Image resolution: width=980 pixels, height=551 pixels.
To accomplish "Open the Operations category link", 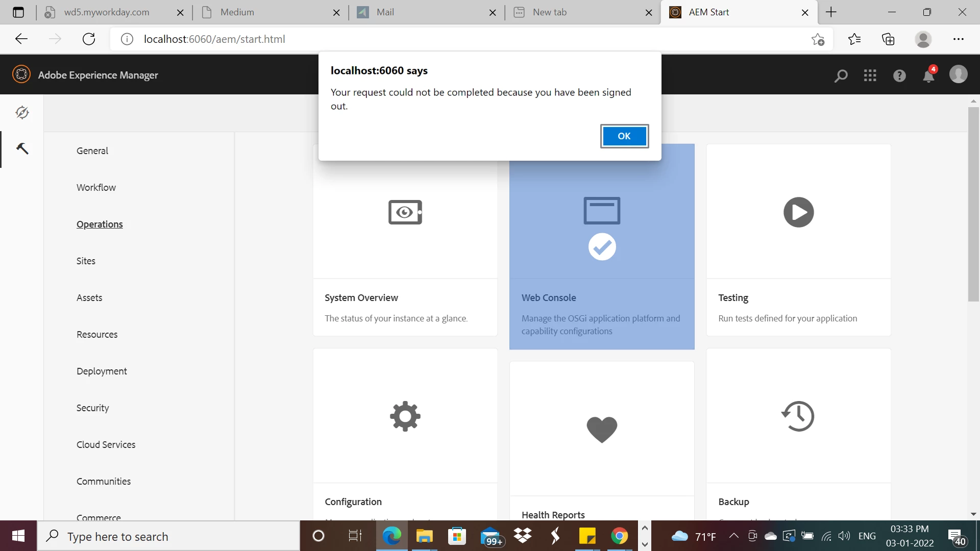I will click(x=100, y=224).
